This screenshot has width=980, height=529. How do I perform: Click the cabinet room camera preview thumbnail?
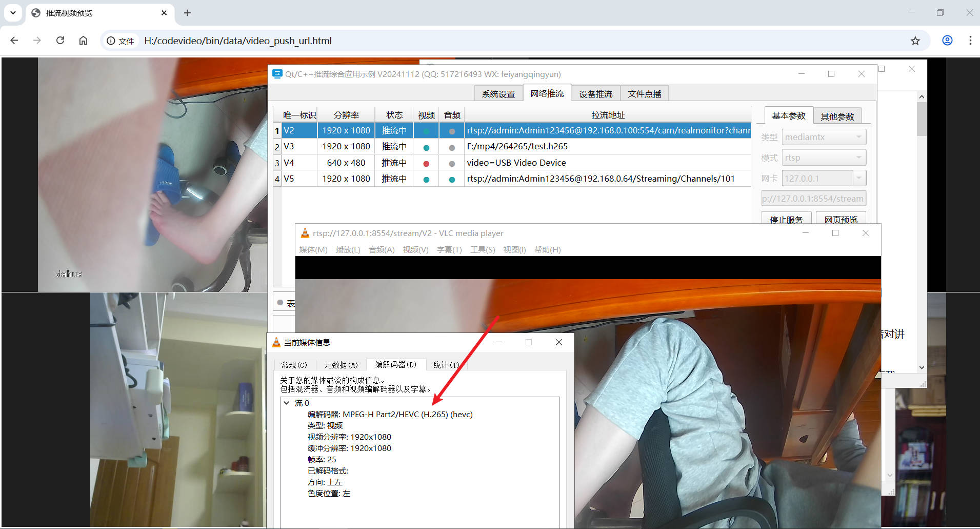178,409
